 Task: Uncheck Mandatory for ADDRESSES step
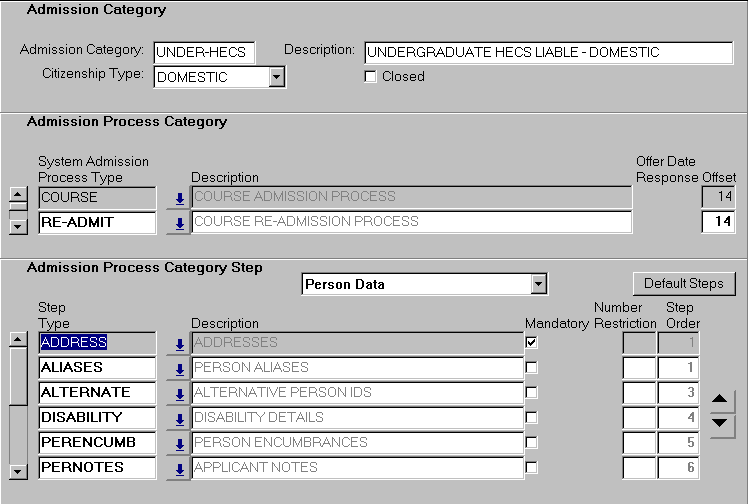pyautogui.click(x=532, y=343)
